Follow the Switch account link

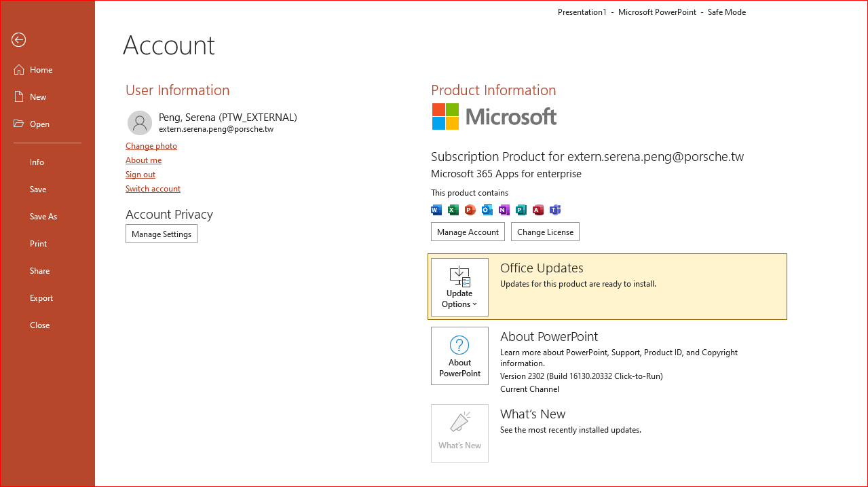coord(153,189)
